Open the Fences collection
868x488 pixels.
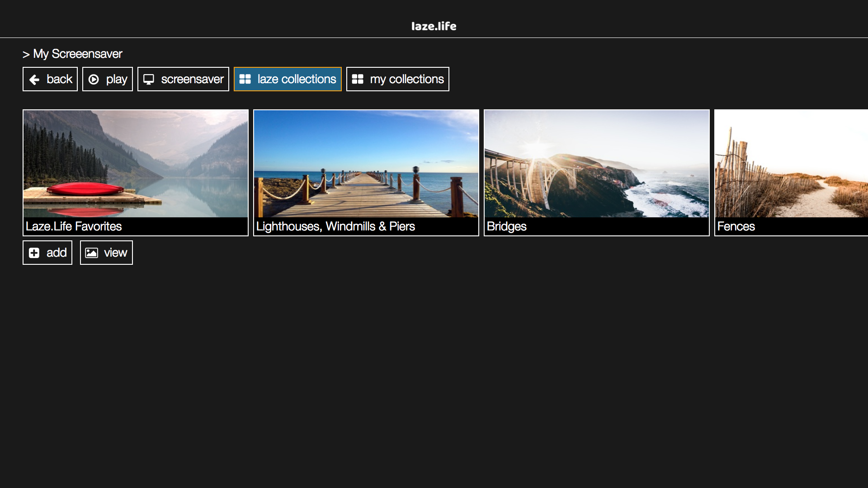tap(791, 173)
